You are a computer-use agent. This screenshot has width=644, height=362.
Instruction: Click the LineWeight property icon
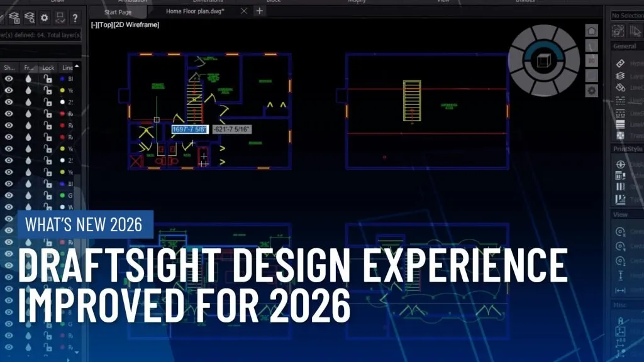click(620, 124)
